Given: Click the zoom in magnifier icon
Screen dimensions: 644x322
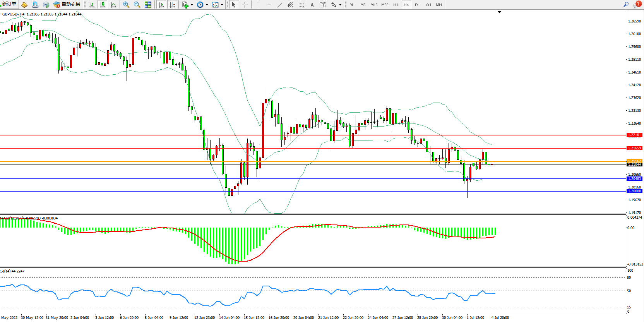Looking at the screenshot, I should [126, 5].
